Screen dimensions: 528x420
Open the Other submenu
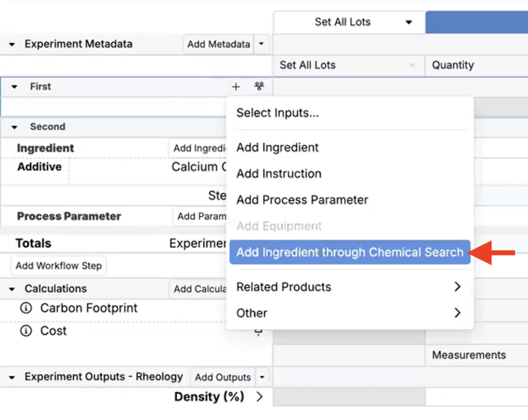pos(349,313)
